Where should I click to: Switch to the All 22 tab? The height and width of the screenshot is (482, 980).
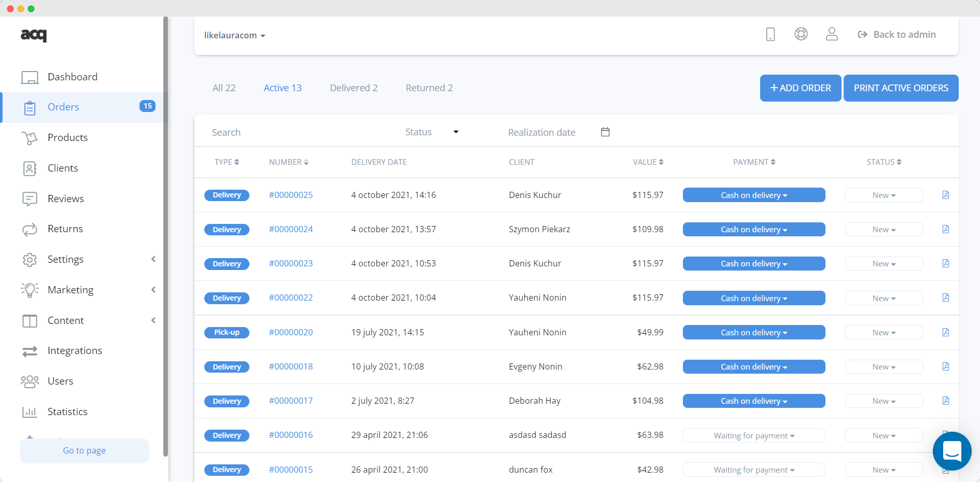224,88
